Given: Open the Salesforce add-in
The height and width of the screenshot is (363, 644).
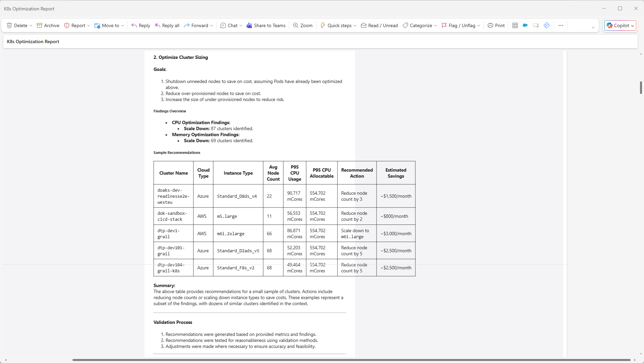Looking at the screenshot, I should coord(525,25).
